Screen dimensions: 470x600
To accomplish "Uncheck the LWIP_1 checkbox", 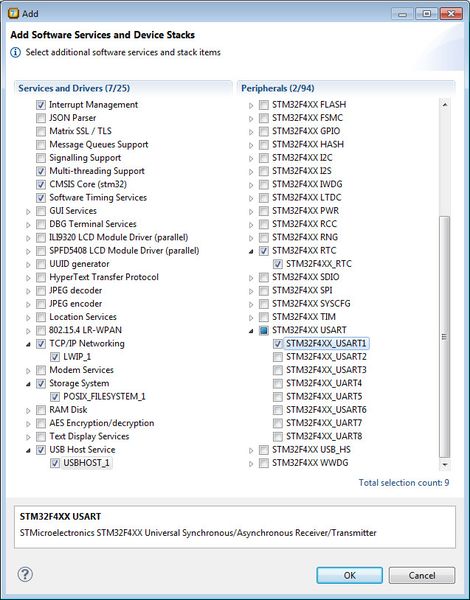I will point(55,357).
